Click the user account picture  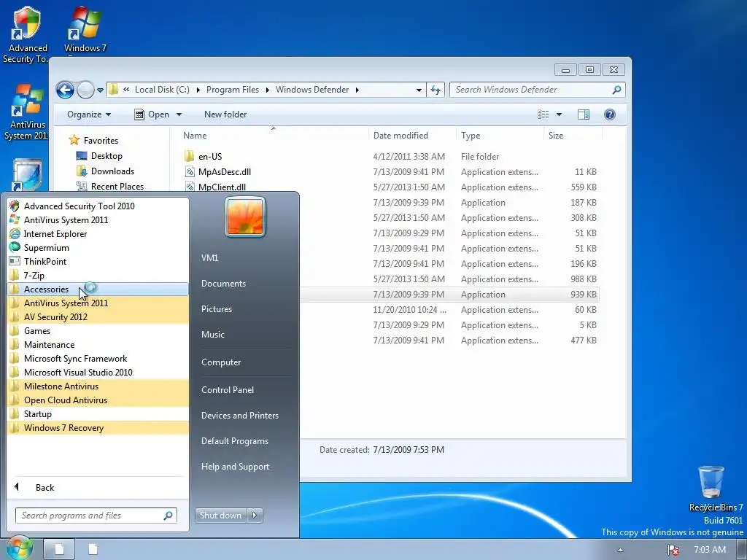[x=245, y=217]
